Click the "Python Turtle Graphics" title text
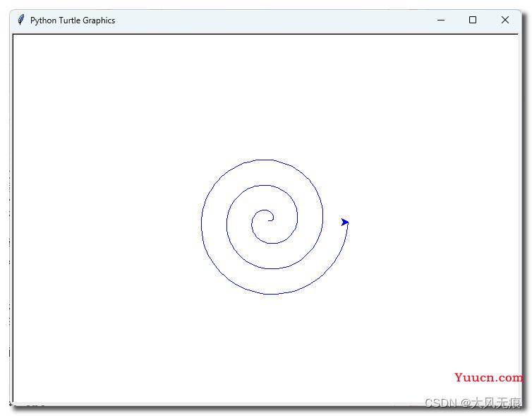This screenshot has height=416, width=532. pyautogui.click(x=73, y=20)
